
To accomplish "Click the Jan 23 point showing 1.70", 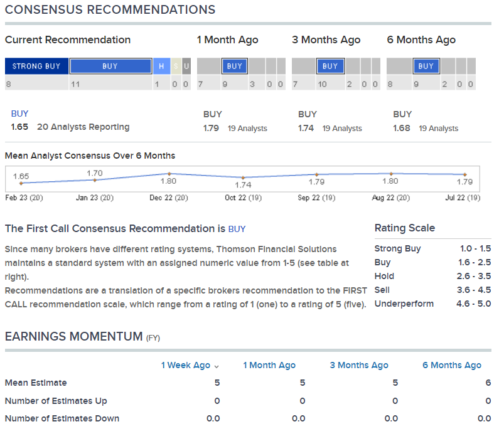I will [95, 180].
